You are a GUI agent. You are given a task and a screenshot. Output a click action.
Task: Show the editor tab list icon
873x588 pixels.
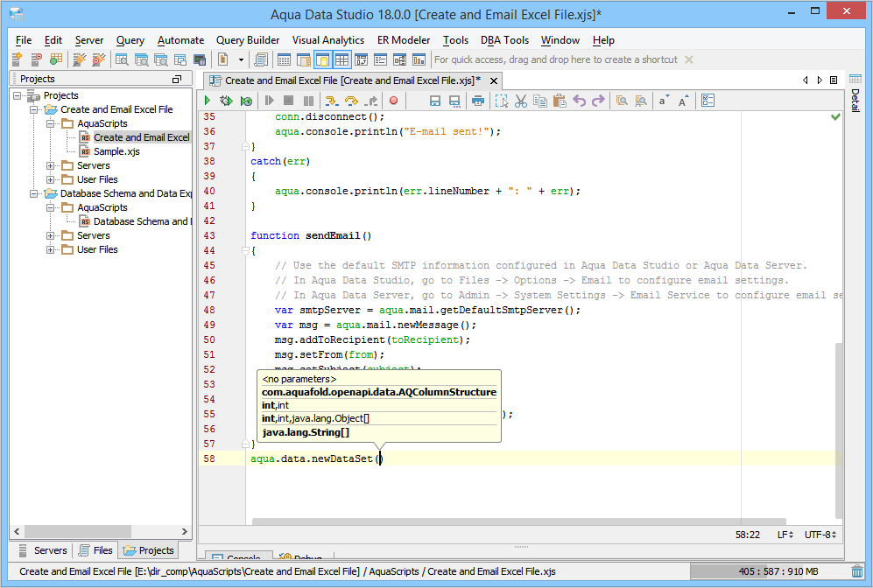[834, 80]
